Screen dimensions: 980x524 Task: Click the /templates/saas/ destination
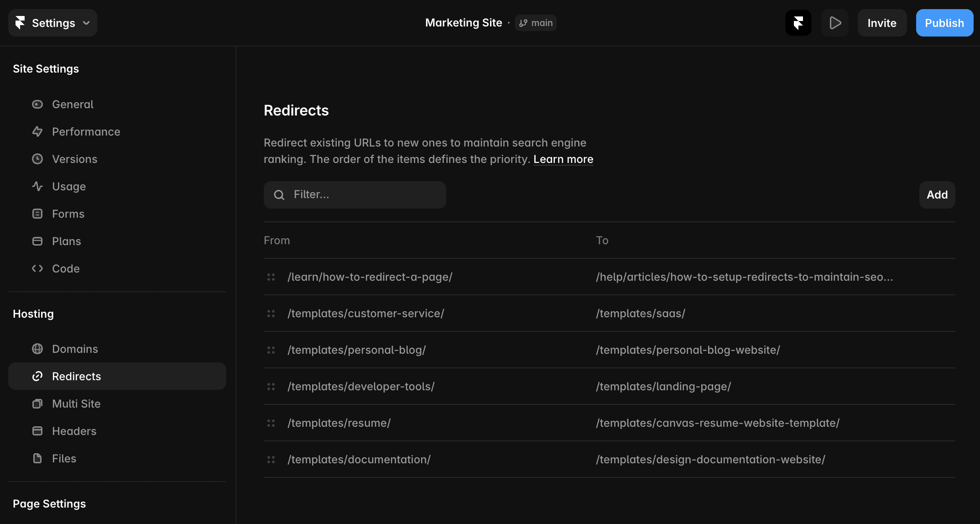[x=641, y=314]
